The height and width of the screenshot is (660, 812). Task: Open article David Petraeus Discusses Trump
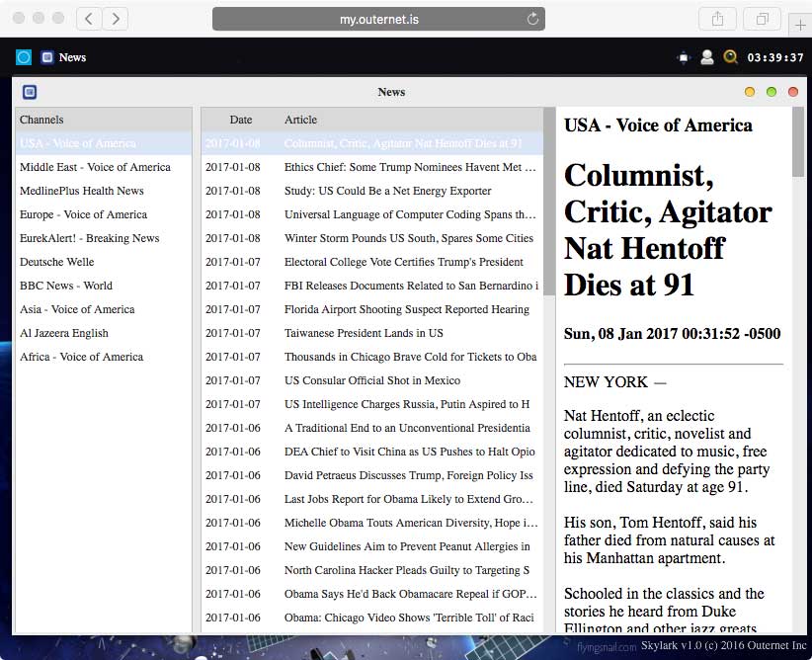pyautogui.click(x=371, y=475)
